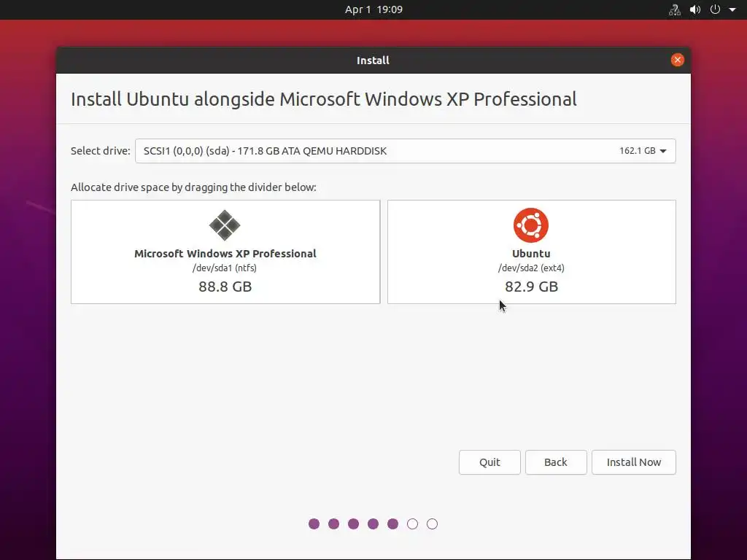Click the Ubuntu partition label

point(531,253)
